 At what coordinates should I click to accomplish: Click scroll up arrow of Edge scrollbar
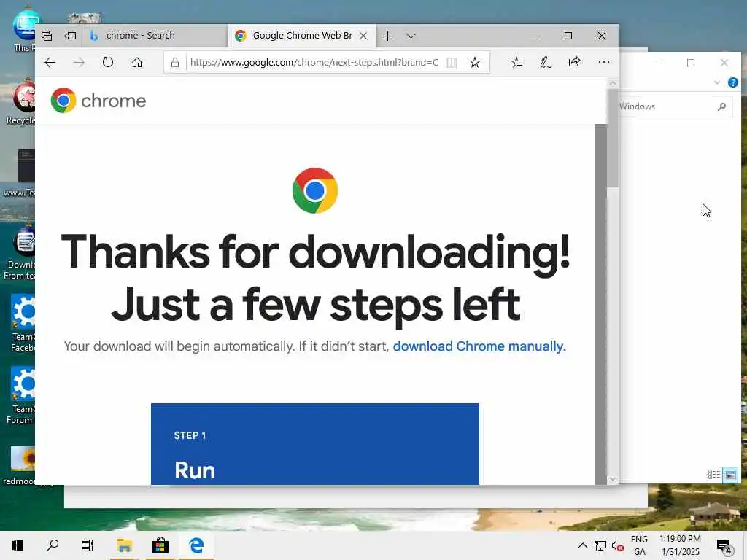613,83
